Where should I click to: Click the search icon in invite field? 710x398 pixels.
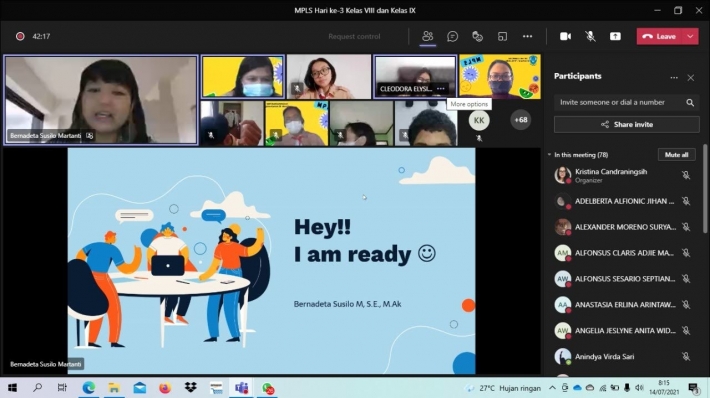690,103
